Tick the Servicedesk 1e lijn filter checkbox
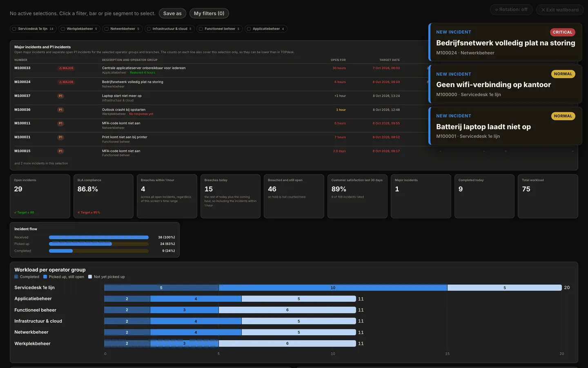The image size is (588, 368). (14, 29)
